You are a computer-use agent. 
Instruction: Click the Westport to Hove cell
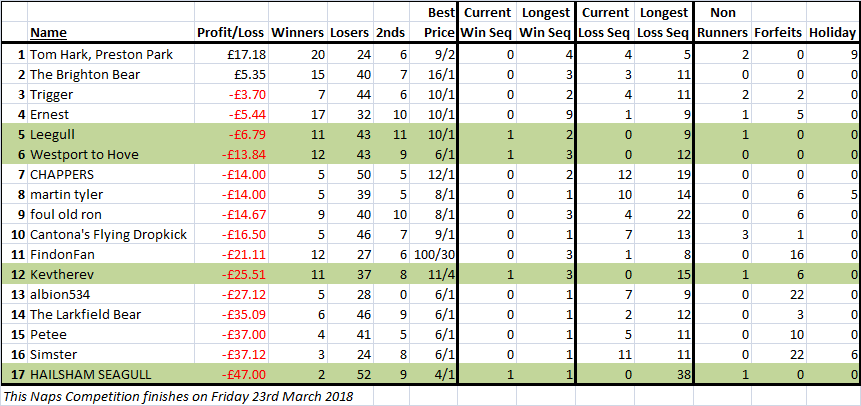(x=111, y=154)
